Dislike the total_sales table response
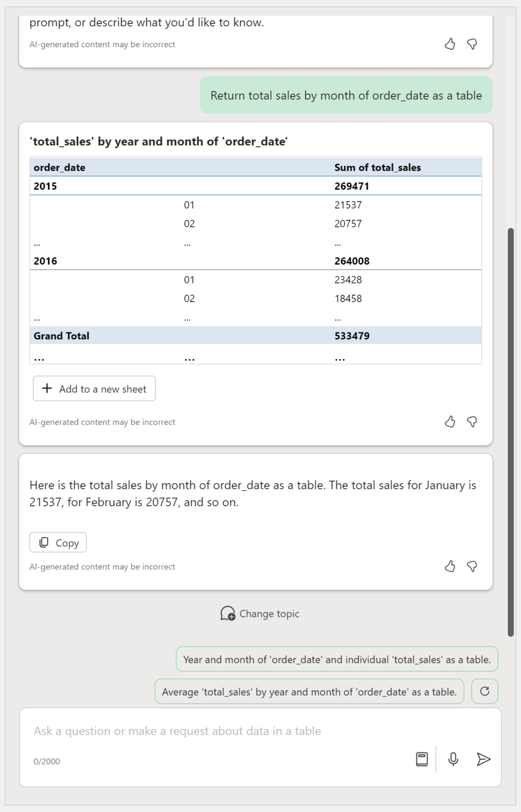The height and width of the screenshot is (812, 521). [472, 421]
